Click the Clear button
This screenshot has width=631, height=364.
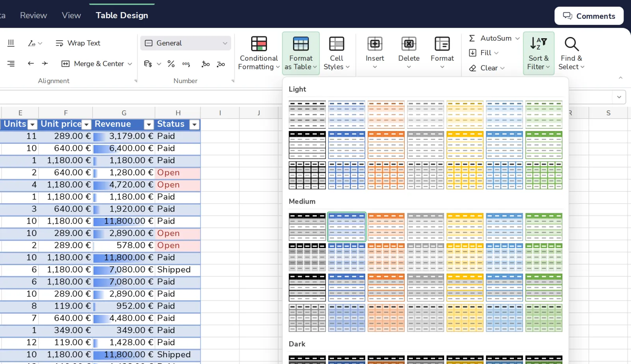[x=487, y=68]
